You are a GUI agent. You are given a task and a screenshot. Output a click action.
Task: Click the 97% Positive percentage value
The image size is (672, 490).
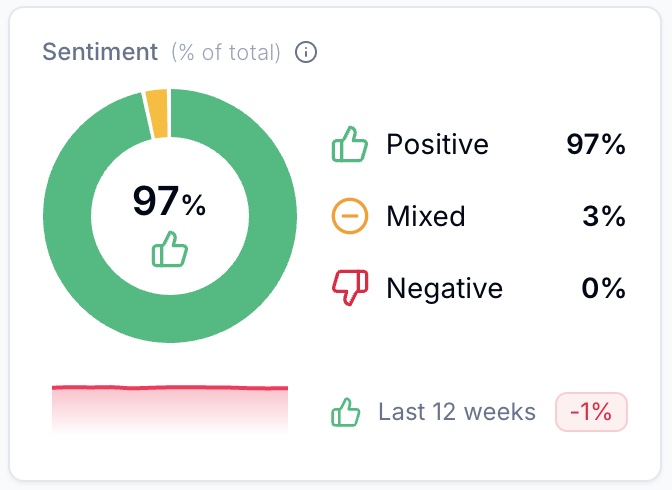click(596, 145)
